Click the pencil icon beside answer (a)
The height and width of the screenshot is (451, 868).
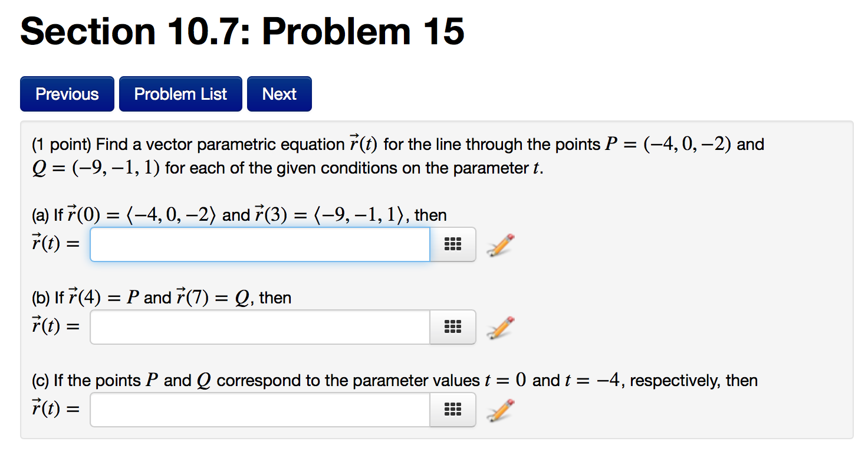(499, 244)
